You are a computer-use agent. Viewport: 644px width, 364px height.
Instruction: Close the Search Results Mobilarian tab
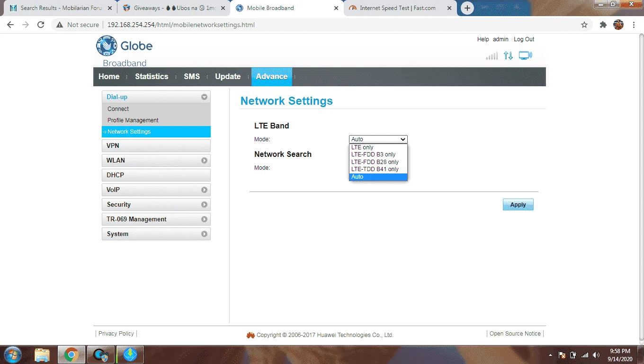point(109,8)
